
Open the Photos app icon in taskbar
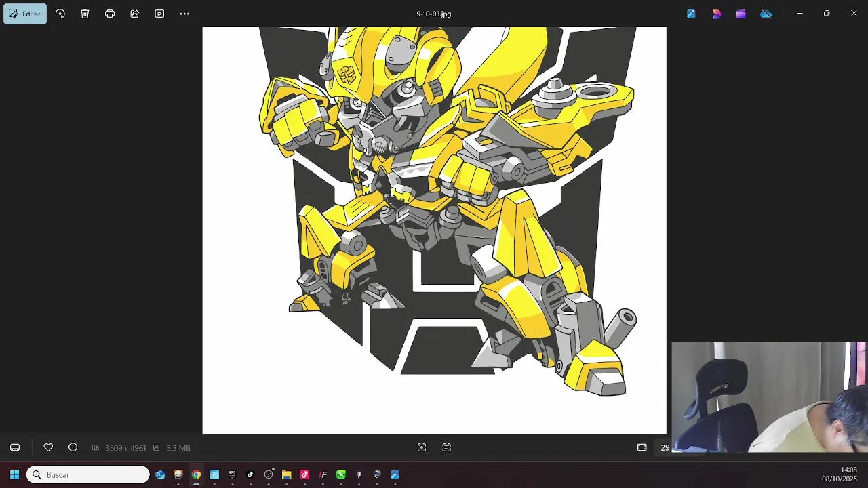pos(395,474)
